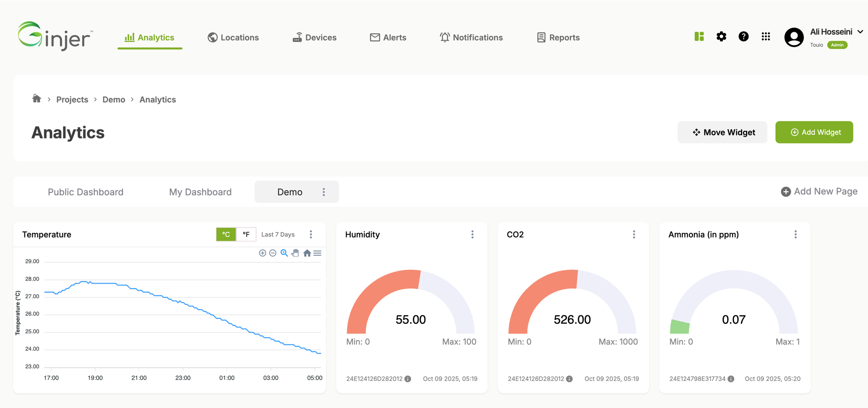This screenshot has width=868, height=408.
Task: Open the help question mark icon
Action: click(x=744, y=37)
